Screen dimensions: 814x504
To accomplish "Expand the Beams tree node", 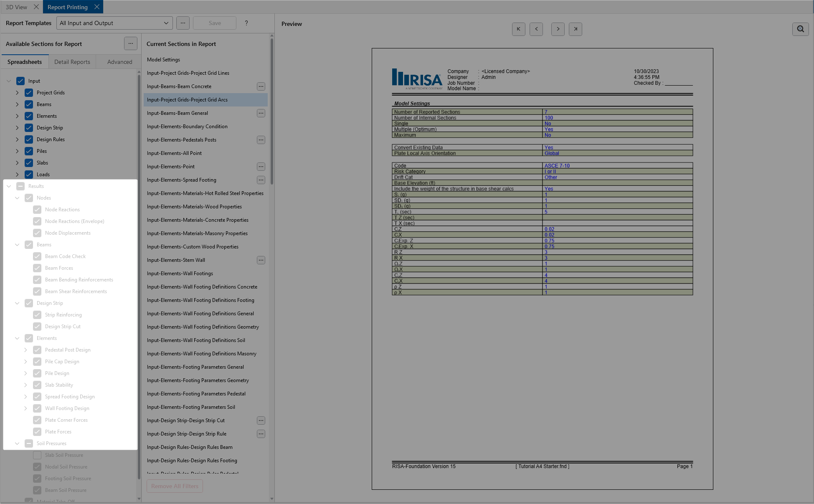I will 17,104.
